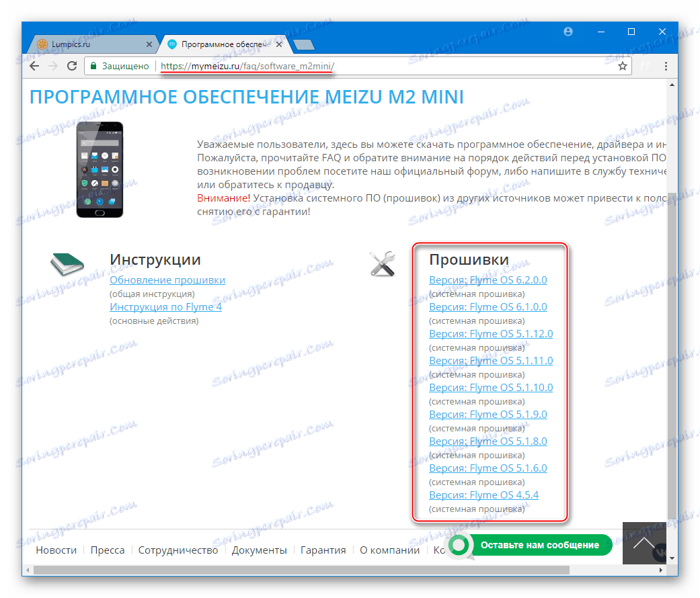This screenshot has height=598, width=700.
Task: Open Версия: Flyme OS 5.1.6.0 link
Action: (488, 468)
